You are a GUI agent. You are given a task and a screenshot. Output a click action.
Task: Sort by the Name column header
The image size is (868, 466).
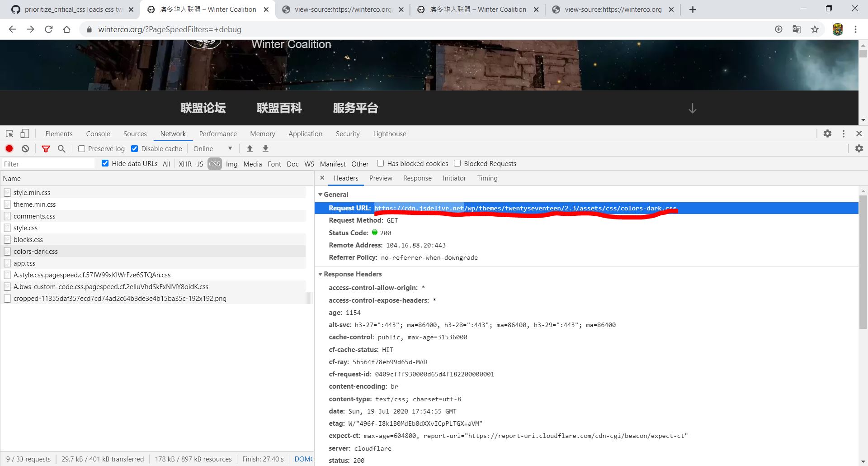(157, 178)
